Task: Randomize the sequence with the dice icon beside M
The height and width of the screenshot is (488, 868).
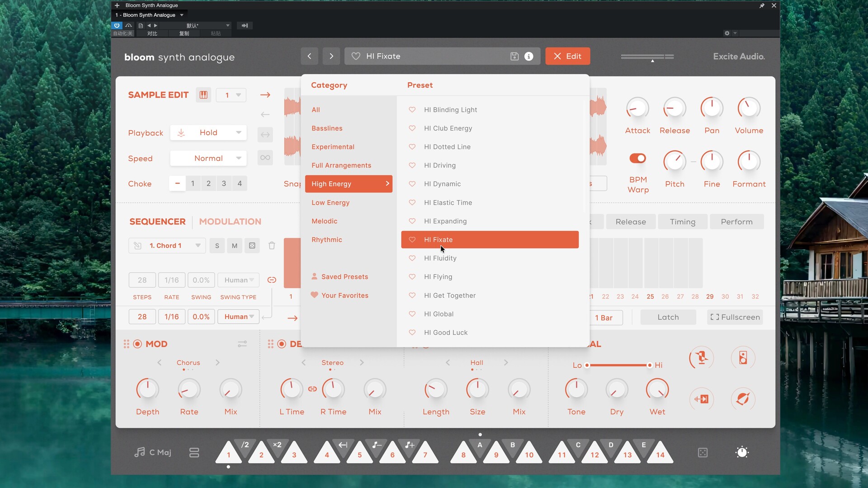Action: pyautogui.click(x=252, y=245)
